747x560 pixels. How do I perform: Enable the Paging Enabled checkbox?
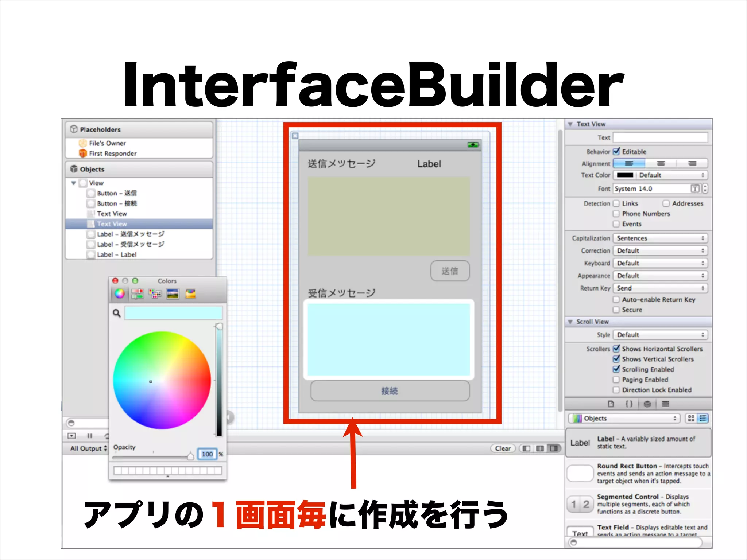(x=616, y=380)
